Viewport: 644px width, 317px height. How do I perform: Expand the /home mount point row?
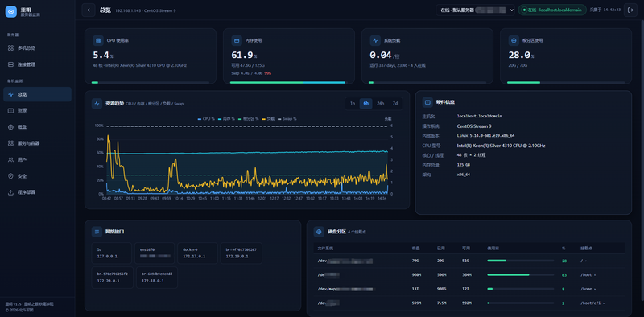(x=588, y=289)
